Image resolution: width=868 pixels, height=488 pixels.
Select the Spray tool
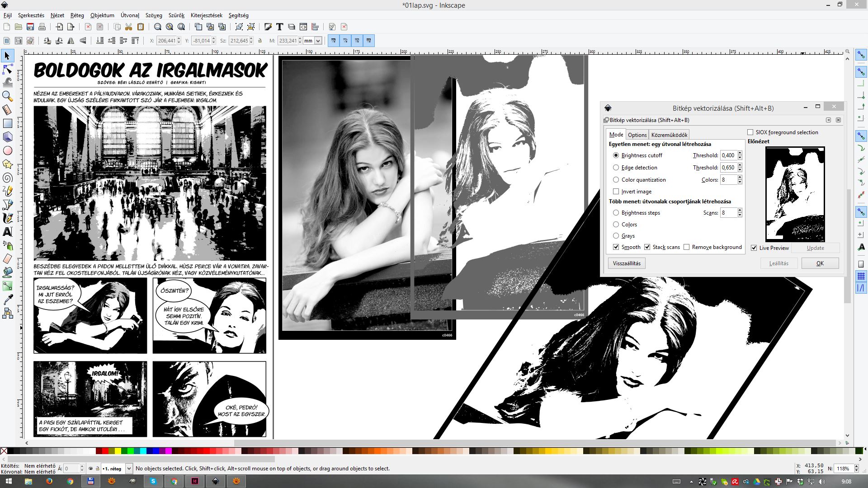pyautogui.click(x=7, y=245)
